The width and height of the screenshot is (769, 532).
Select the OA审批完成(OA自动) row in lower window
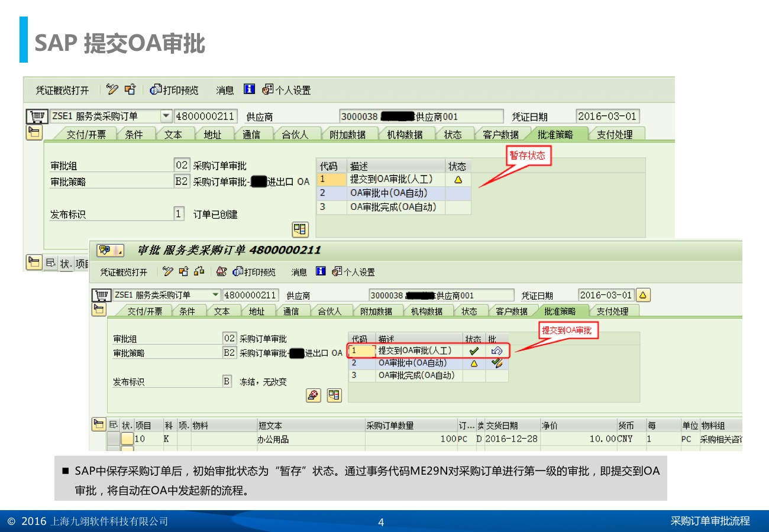(428, 375)
